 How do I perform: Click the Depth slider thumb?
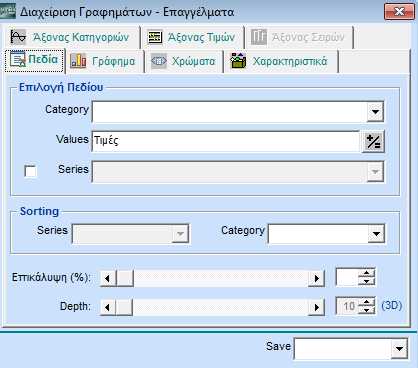point(124,307)
